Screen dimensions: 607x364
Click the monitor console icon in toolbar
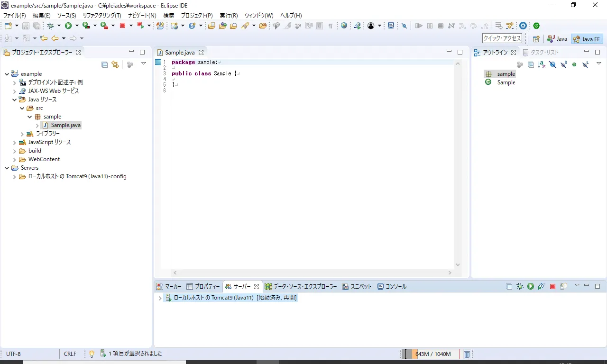tap(391, 26)
